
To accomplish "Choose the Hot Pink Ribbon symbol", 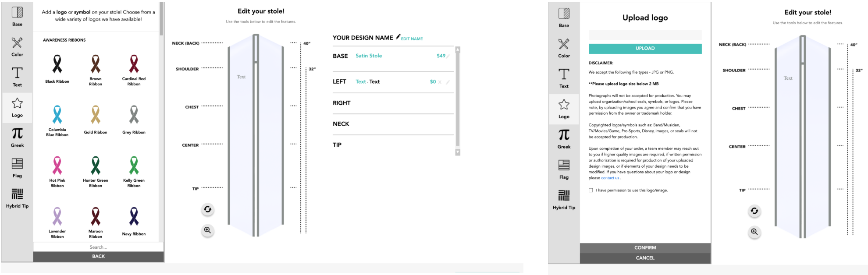I will tap(57, 166).
